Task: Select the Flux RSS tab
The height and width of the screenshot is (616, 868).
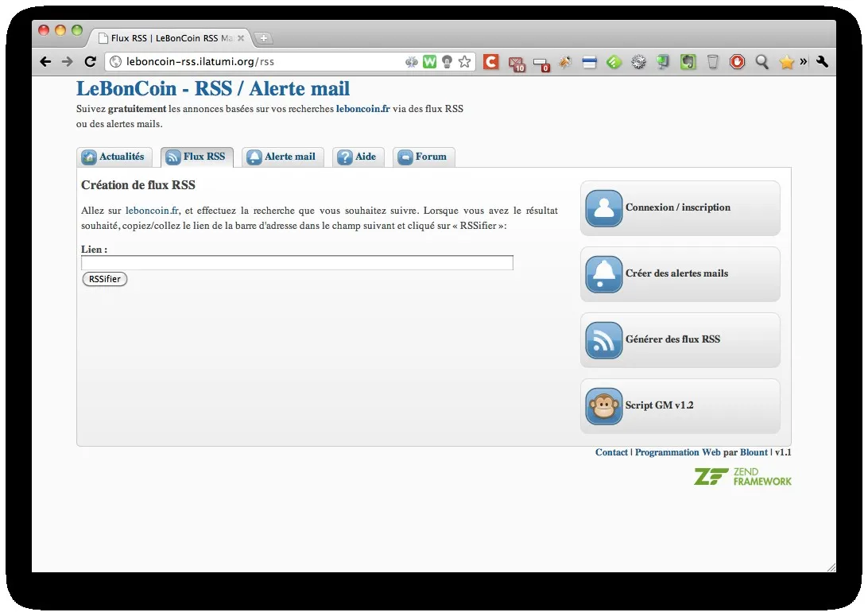Action: pyautogui.click(x=197, y=157)
